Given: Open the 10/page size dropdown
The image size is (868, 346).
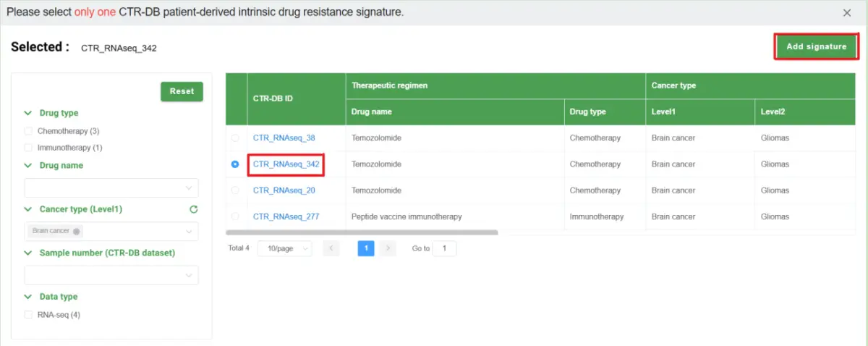Looking at the screenshot, I should [284, 248].
